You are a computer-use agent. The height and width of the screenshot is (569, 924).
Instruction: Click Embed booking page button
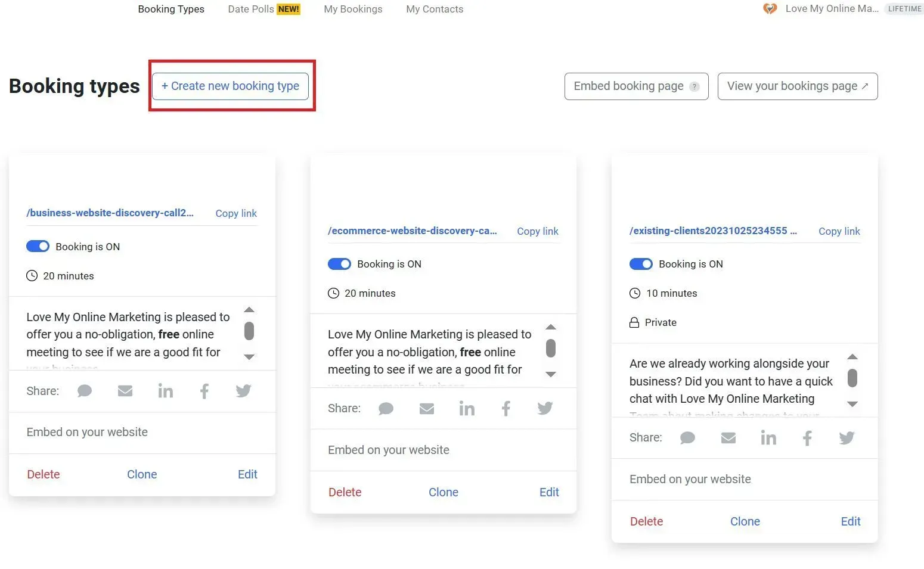[636, 86]
